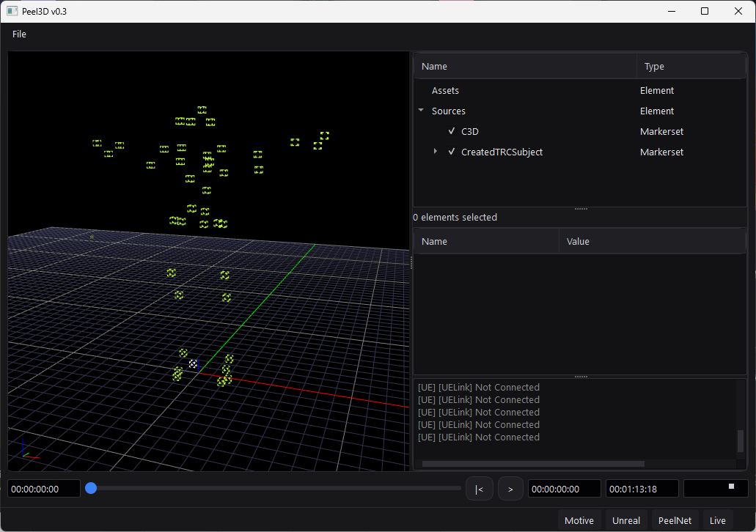Click the Peel3D app icon in title bar
756x532 pixels.
click(x=12, y=11)
